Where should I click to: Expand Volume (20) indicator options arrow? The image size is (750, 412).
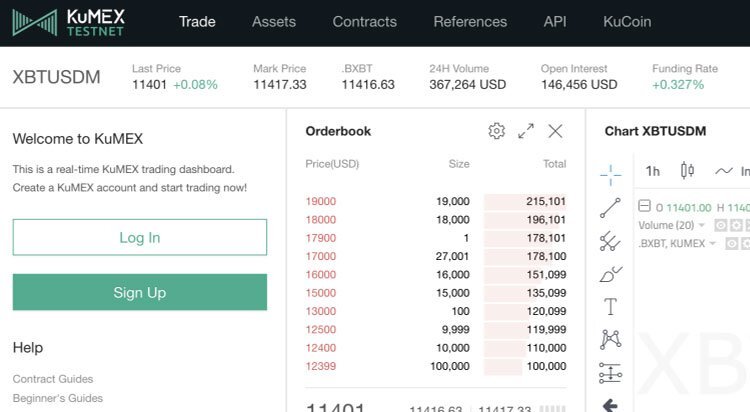pyautogui.click(x=702, y=225)
